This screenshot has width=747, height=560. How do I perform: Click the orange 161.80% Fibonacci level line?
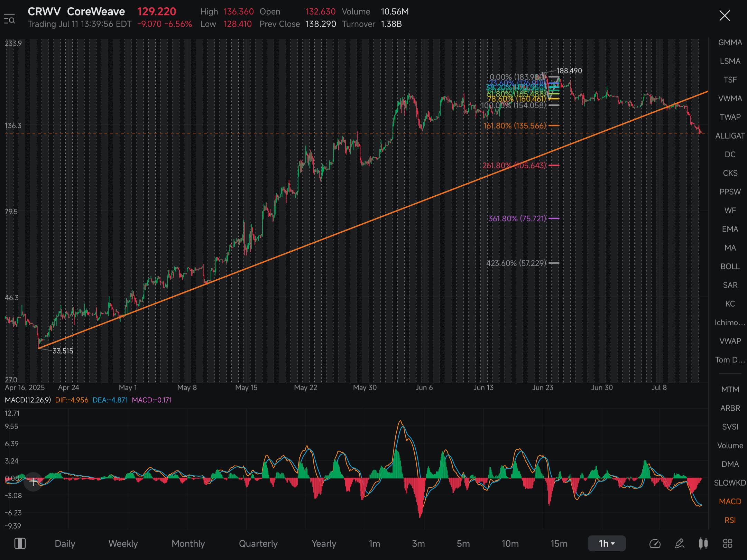[554, 125]
